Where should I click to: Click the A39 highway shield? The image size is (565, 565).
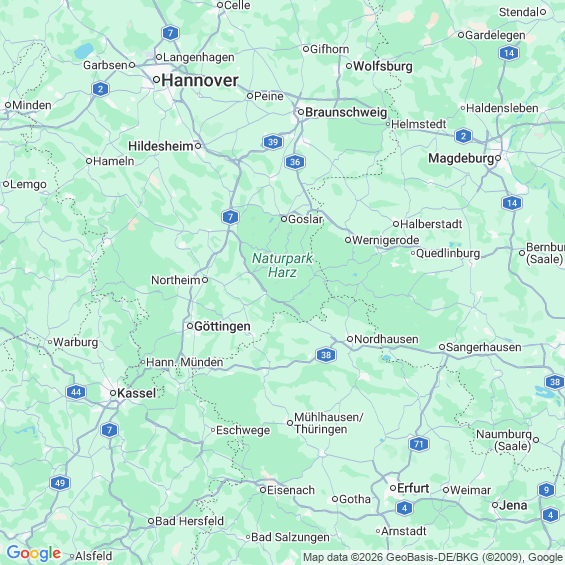pyautogui.click(x=273, y=142)
